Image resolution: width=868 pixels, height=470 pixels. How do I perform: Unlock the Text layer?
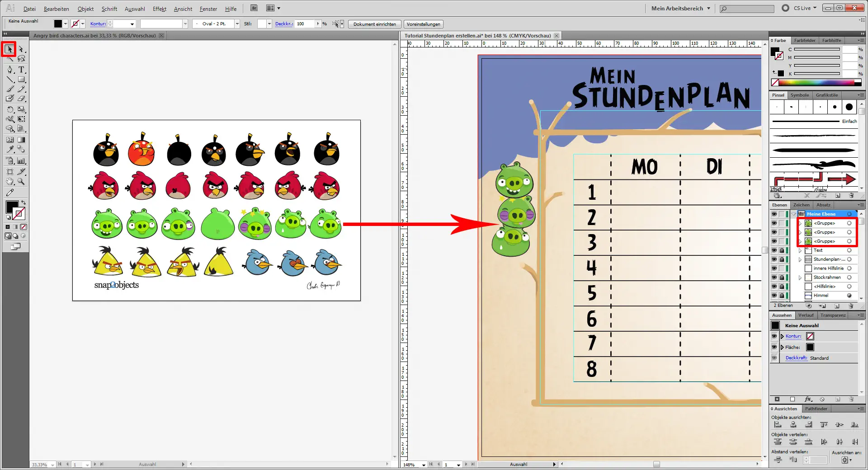(782, 250)
